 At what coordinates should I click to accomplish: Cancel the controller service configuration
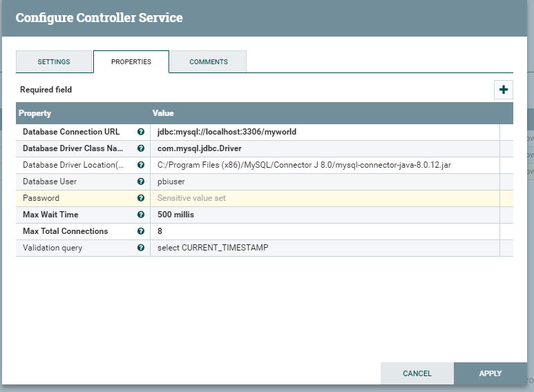tap(417, 373)
